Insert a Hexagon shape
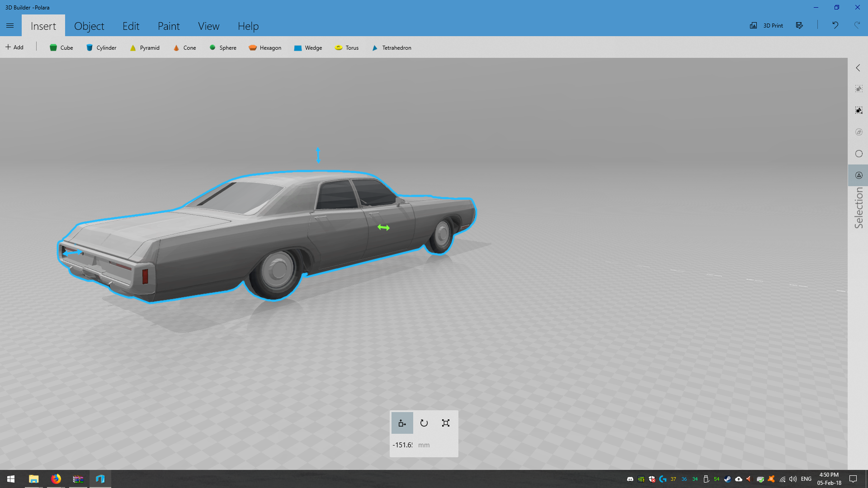868x488 pixels. (x=265, y=47)
